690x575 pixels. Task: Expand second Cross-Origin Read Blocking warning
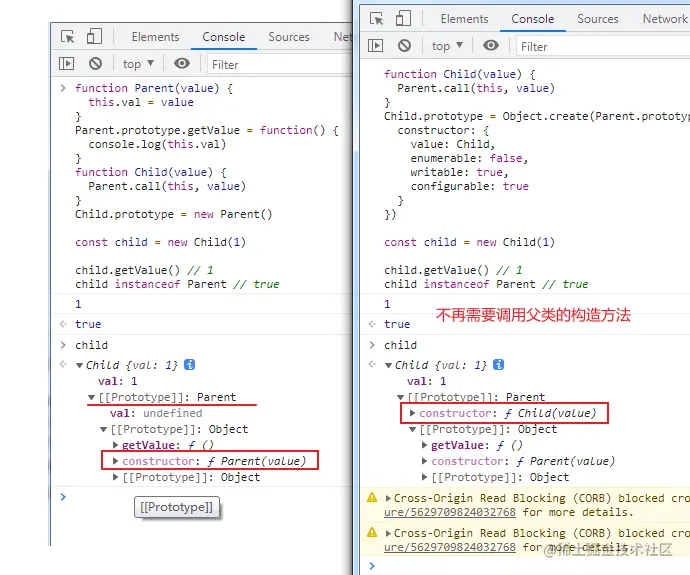388,533
